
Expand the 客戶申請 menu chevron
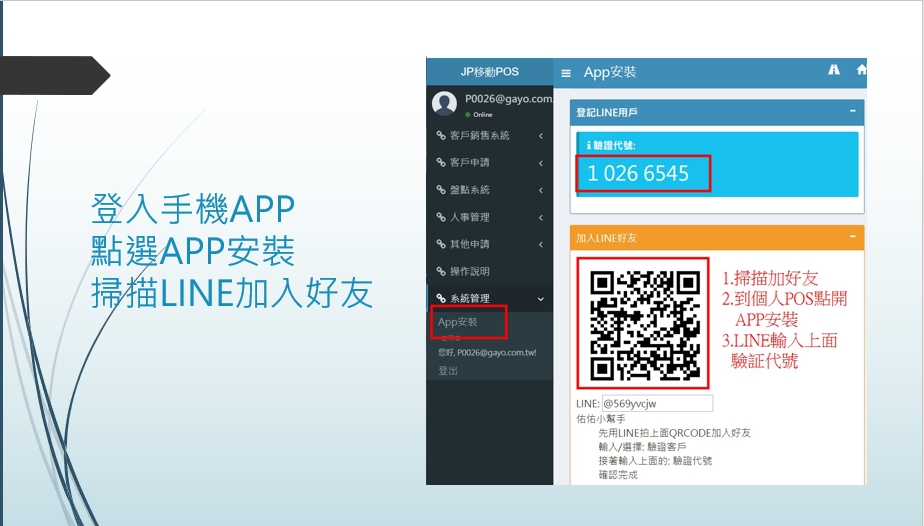541,163
